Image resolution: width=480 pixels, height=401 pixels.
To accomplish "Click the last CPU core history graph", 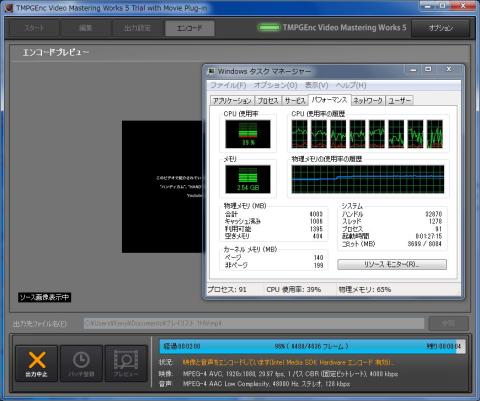I will 435,134.
